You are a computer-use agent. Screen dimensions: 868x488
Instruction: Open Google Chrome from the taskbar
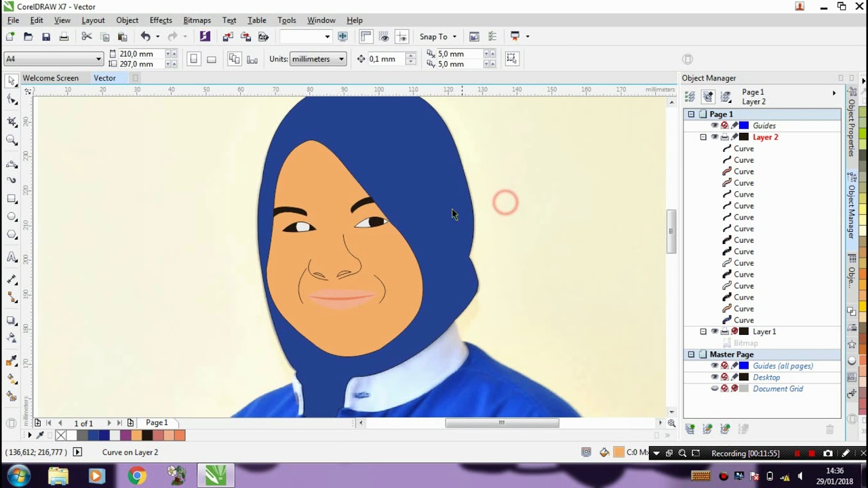136,476
